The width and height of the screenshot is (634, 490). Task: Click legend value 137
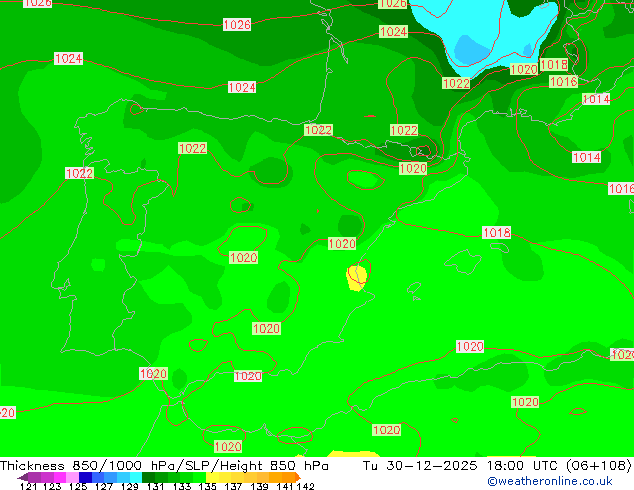pos(233,486)
